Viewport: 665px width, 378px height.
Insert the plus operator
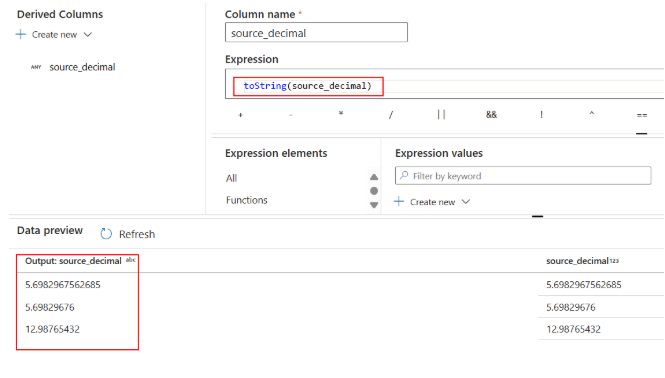(240, 115)
